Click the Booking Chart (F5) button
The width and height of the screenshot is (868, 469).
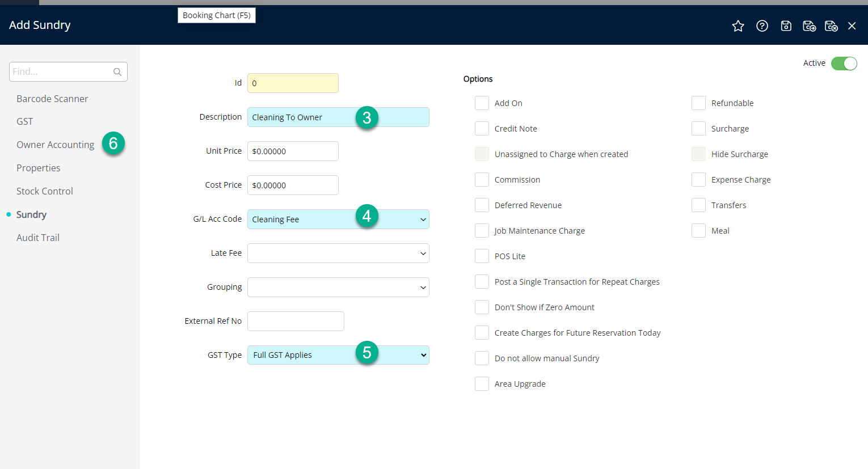(217, 15)
